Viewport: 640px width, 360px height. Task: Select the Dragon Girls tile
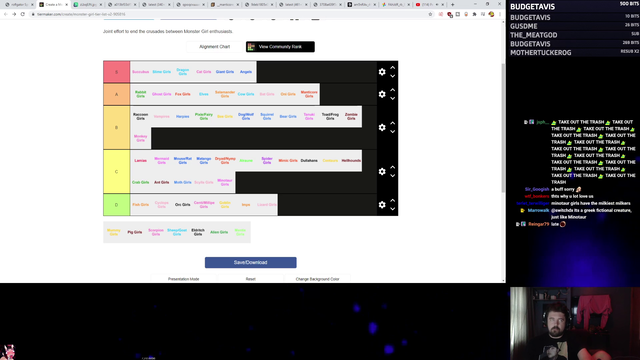(x=182, y=72)
